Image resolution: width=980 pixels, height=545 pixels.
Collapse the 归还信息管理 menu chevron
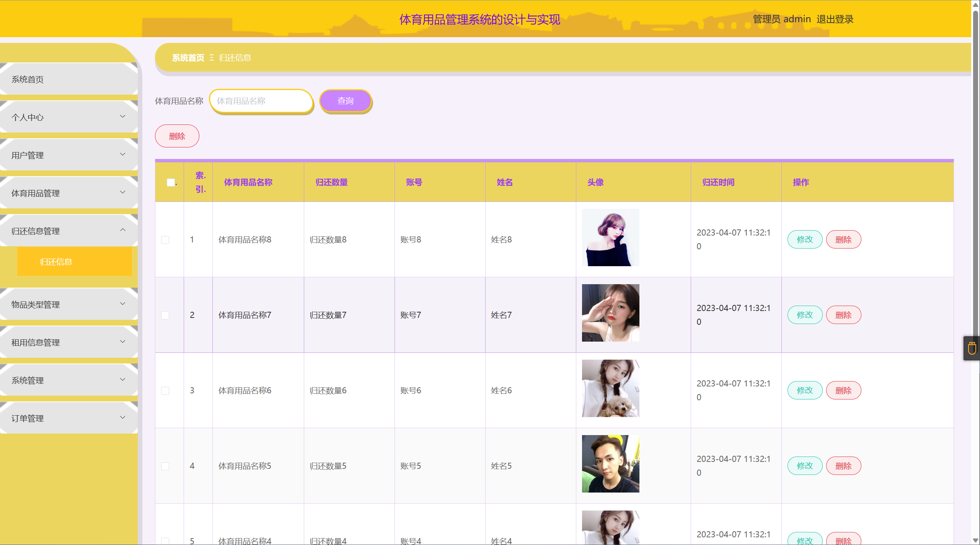click(122, 230)
